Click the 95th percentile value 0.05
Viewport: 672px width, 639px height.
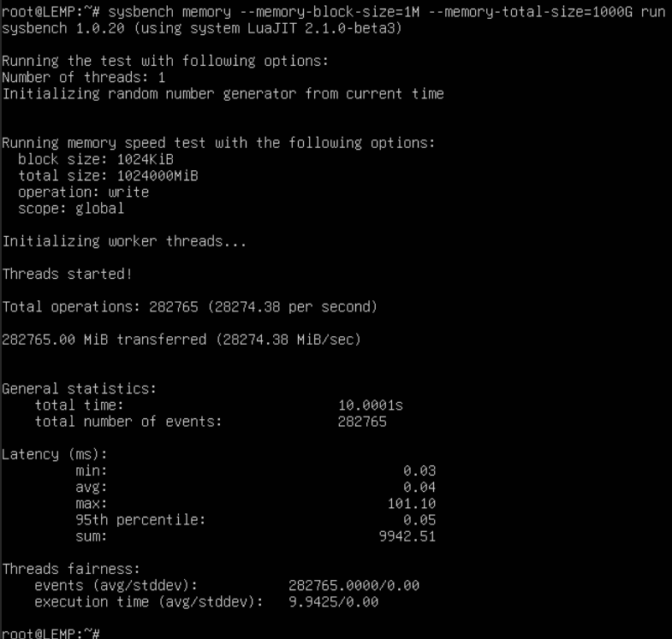pyautogui.click(x=419, y=520)
